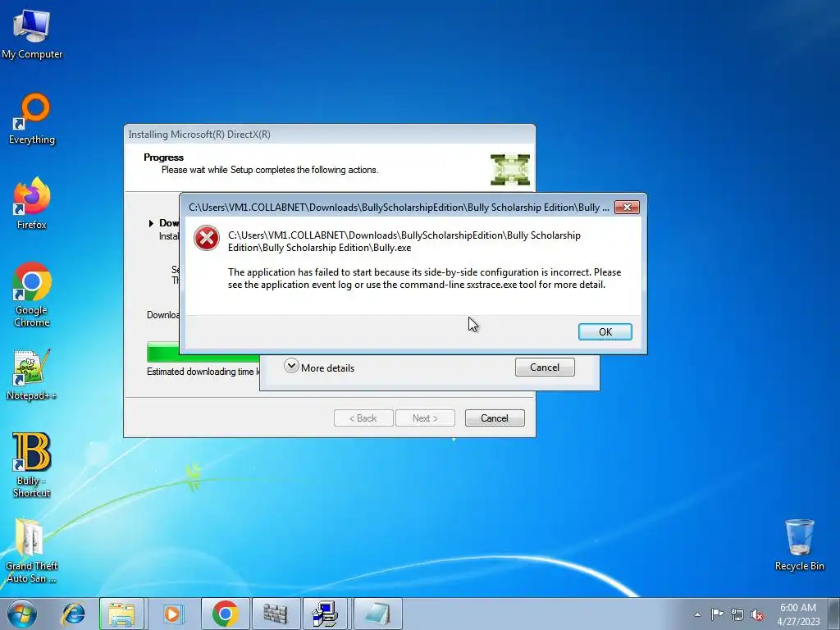This screenshot has width=840, height=630.
Task: Open the Notepad++ desktop shortcut
Action: coord(32,374)
